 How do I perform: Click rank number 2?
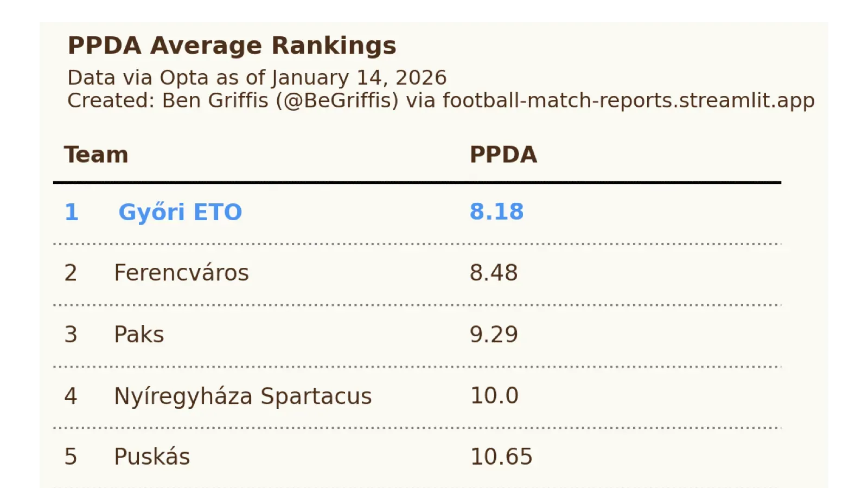pyautogui.click(x=71, y=273)
